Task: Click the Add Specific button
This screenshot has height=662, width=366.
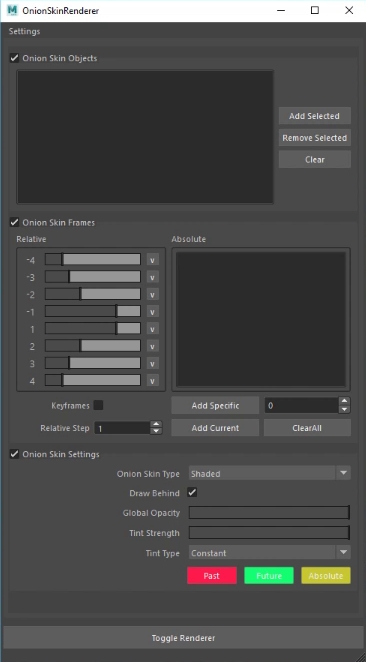Action: [215, 406]
